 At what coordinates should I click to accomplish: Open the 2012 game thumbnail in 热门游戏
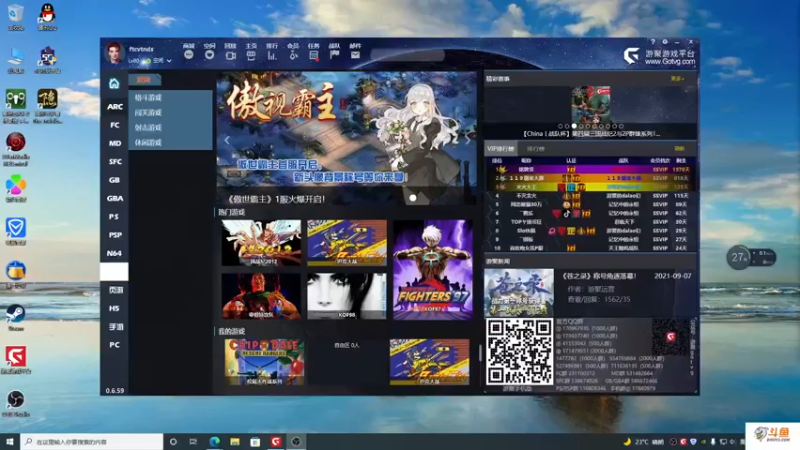pos(261,243)
